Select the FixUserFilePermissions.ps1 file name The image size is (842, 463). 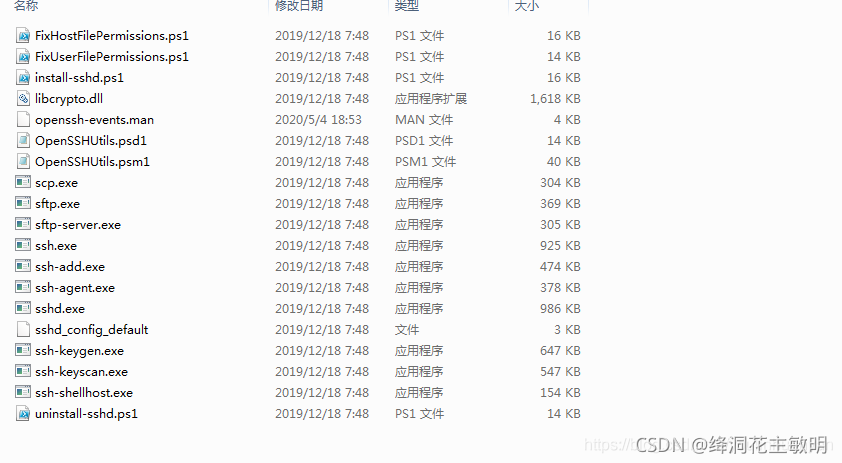(x=112, y=56)
